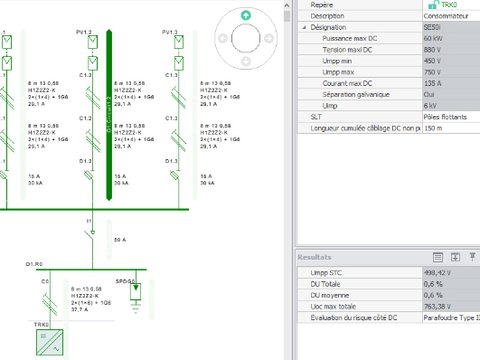Open the Evaluation du risque côté DC dropdown
The height and width of the screenshot is (360, 480).
pyautogui.click(x=451, y=318)
